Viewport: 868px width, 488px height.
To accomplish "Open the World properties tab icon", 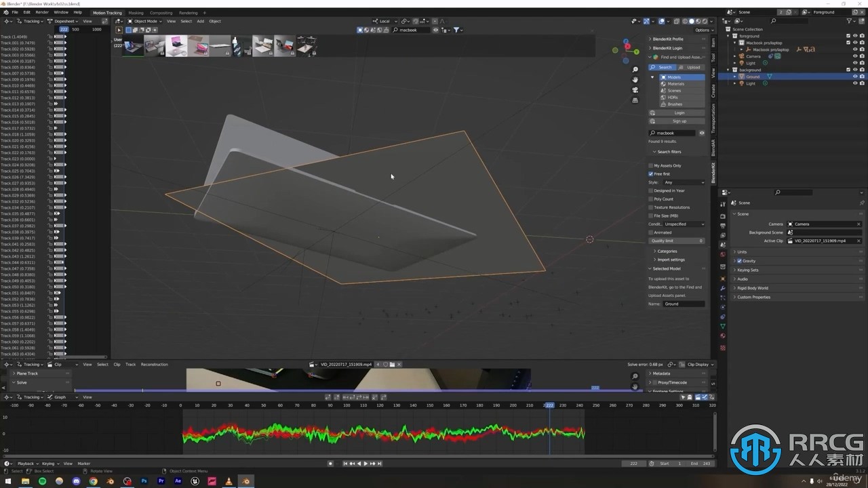I will (x=723, y=254).
